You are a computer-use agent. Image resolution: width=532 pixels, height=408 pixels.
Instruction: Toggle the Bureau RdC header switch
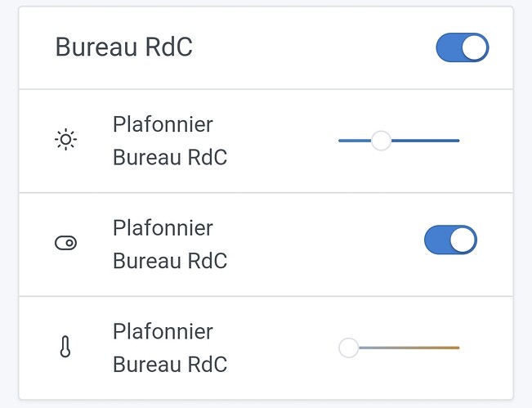(462, 48)
